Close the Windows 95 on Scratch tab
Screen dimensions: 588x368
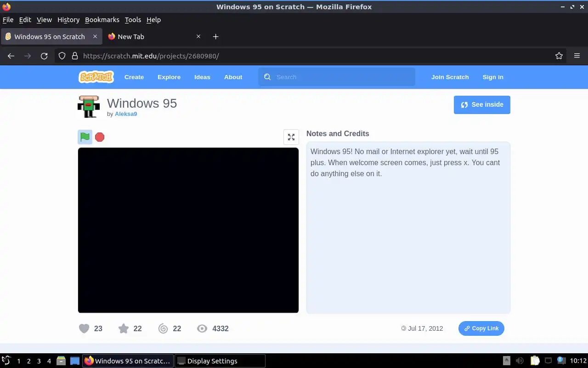95,36
